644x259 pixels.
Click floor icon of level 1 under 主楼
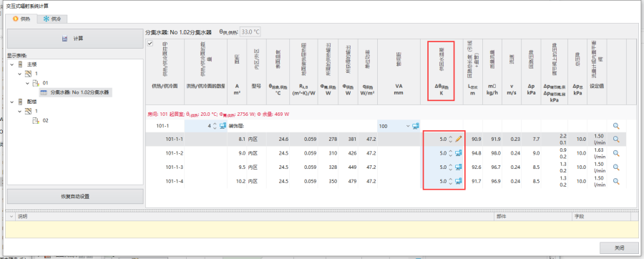pos(28,74)
